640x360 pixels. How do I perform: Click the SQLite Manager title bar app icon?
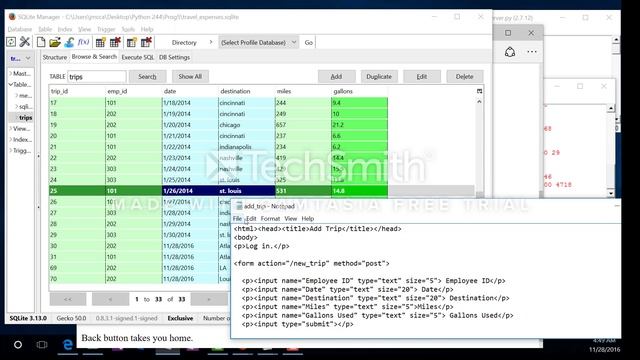tap(12, 17)
